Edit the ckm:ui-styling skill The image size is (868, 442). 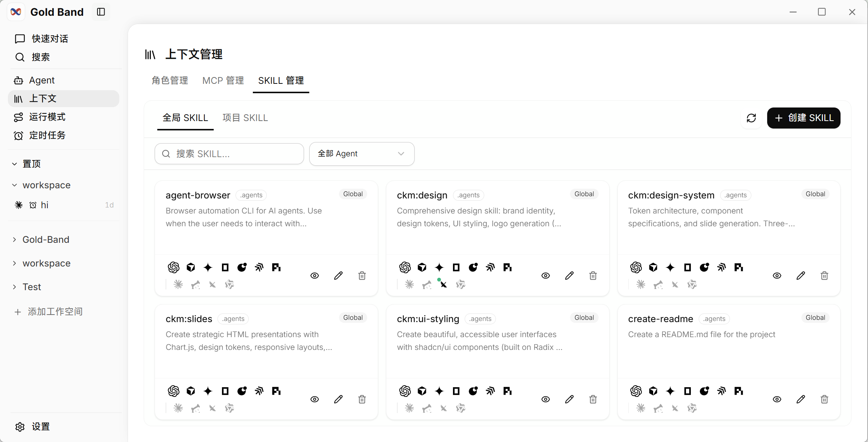(569, 399)
